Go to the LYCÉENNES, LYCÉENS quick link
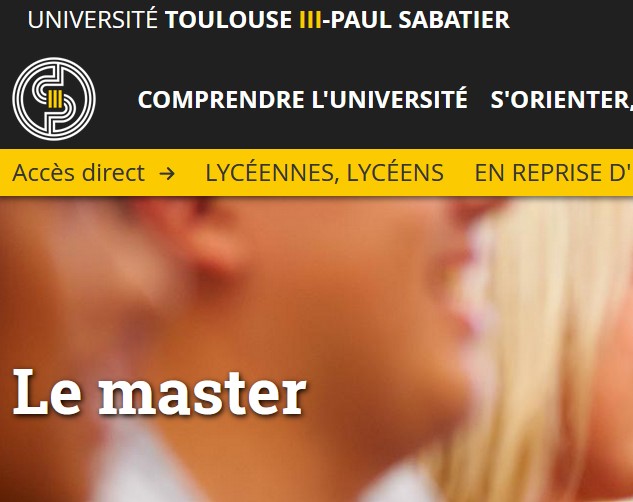 [x=325, y=173]
